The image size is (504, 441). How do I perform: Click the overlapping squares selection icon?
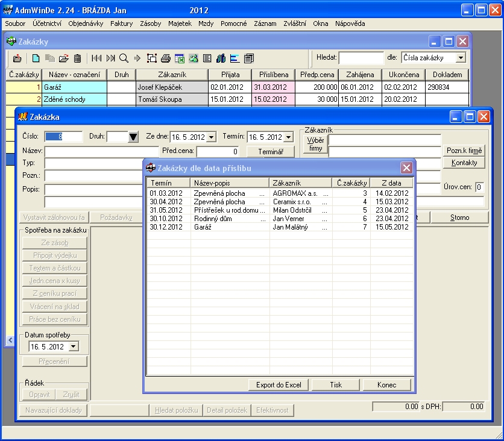[152, 58]
